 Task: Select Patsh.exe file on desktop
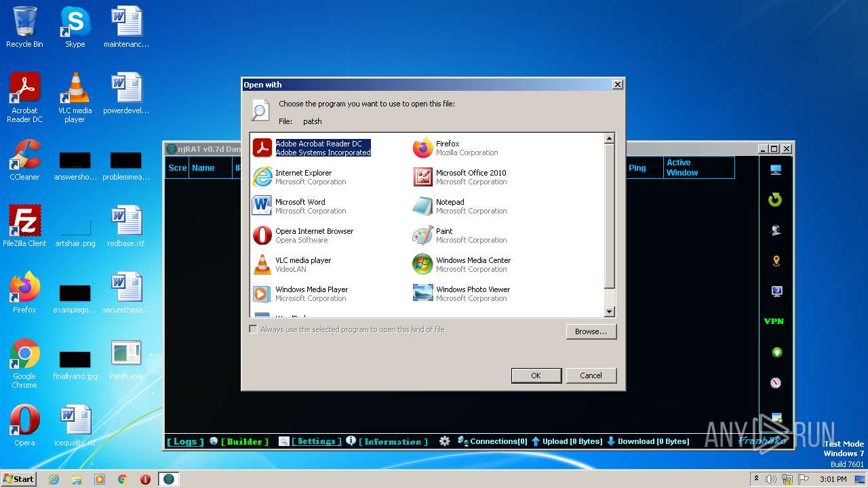point(126,359)
